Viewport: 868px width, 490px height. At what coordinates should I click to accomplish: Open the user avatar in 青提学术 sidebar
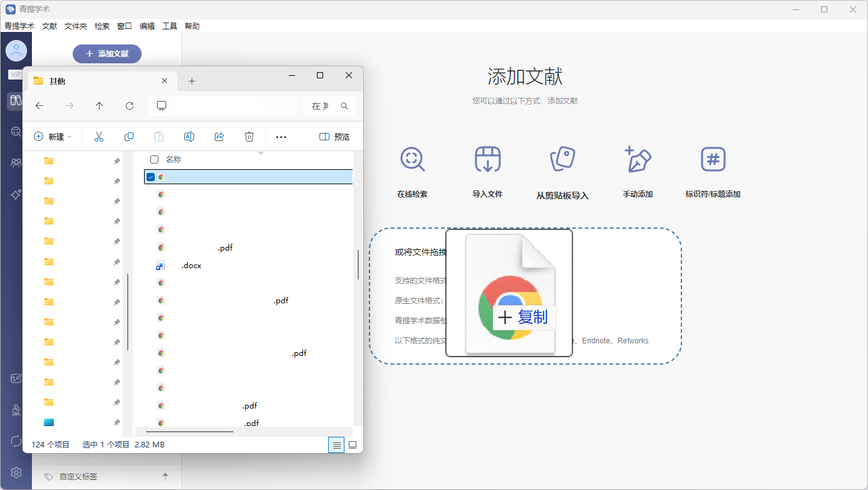pos(16,51)
